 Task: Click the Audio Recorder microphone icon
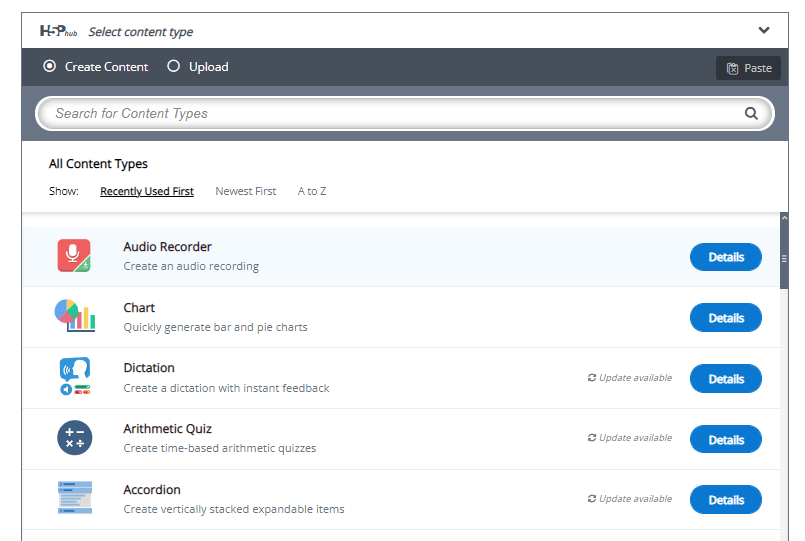(x=74, y=257)
